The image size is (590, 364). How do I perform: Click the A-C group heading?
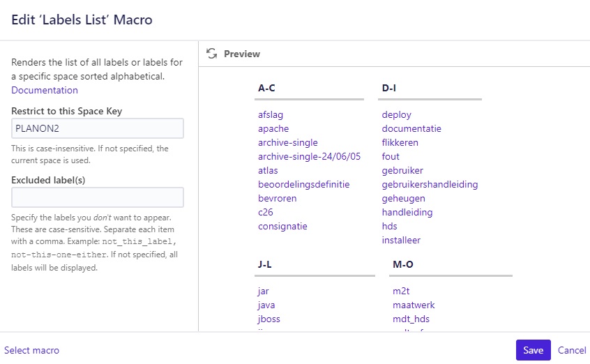click(267, 88)
